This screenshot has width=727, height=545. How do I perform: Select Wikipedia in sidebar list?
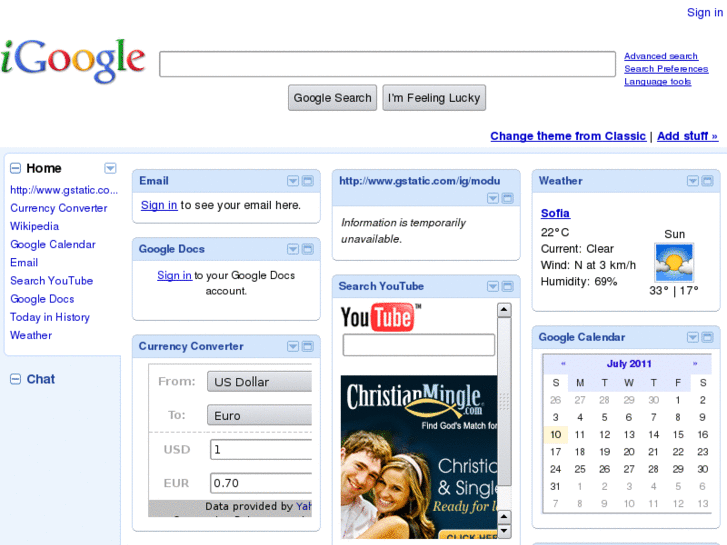[34, 226]
